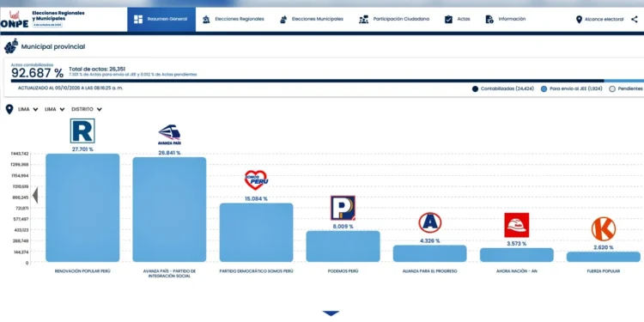This screenshot has height=322, width=644.
Task: Click the Municipal provincial heading
Action: (53, 47)
